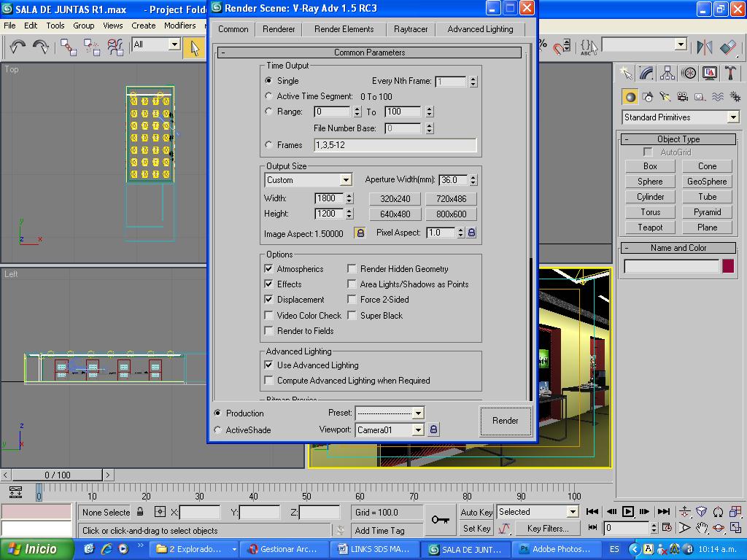Switch to the Renderer tab

(279, 29)
